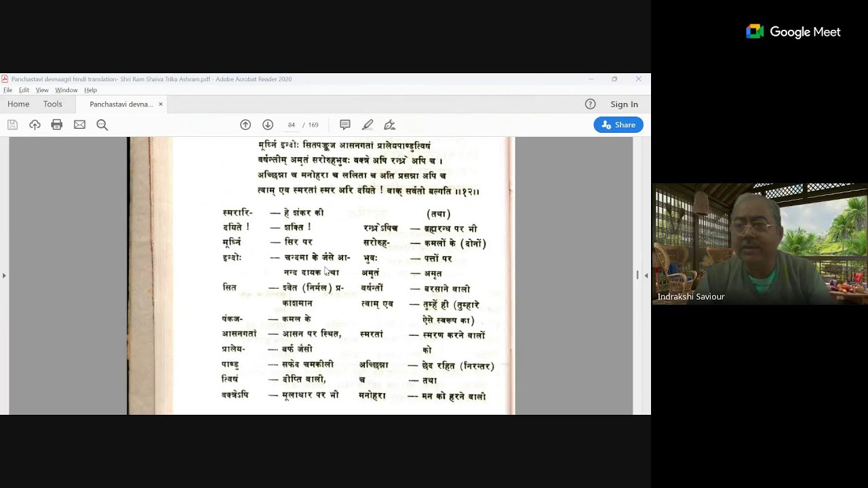This screenshot has width=868, height=488.
Task: Click the Save file icon
Action: click(12, 125)
